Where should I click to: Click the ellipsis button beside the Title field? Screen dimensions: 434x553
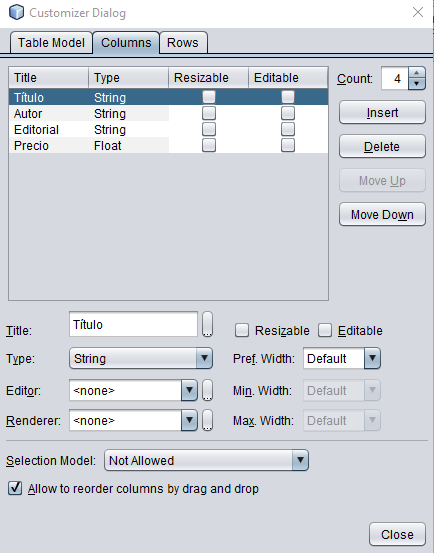point(207,324)
